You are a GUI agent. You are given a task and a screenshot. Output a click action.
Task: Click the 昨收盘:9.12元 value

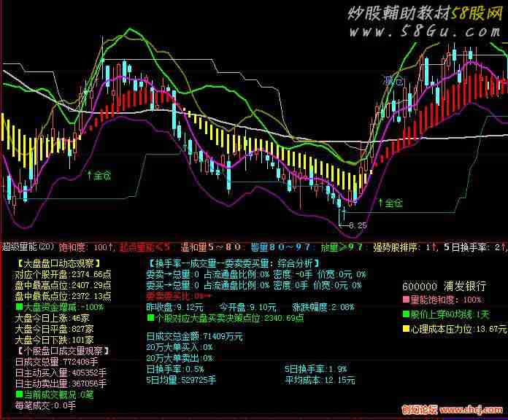(174, 307)
